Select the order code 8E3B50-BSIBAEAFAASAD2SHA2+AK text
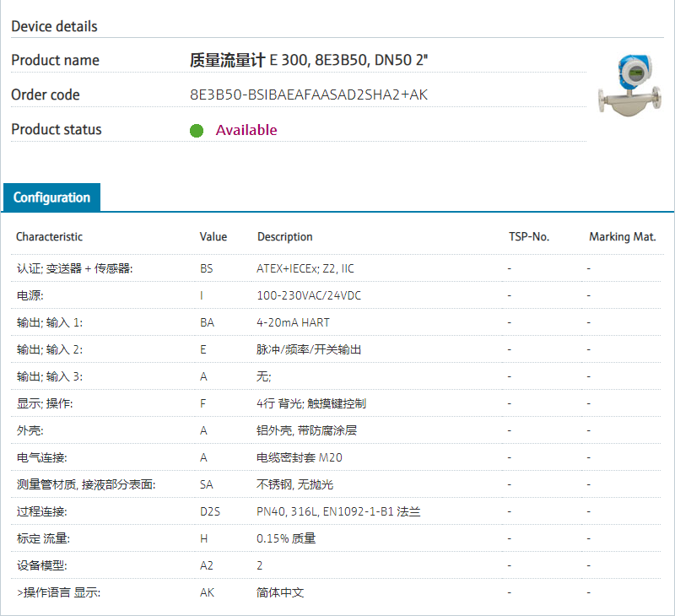 [x=309, y=95]
